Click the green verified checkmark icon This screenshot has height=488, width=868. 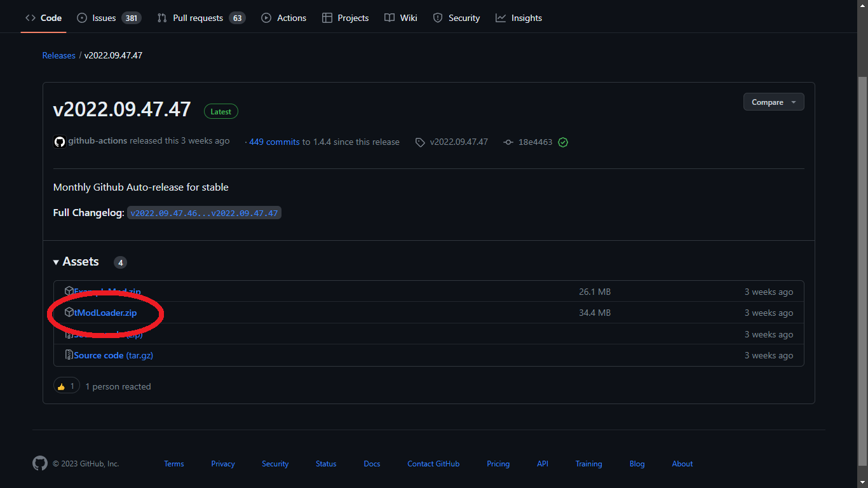coord(563,142)
